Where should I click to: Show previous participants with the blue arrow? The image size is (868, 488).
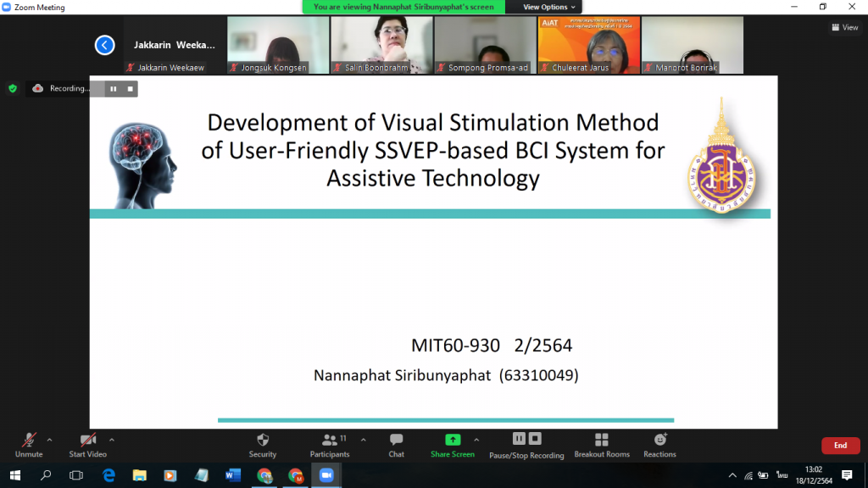(x=104, y=45)
